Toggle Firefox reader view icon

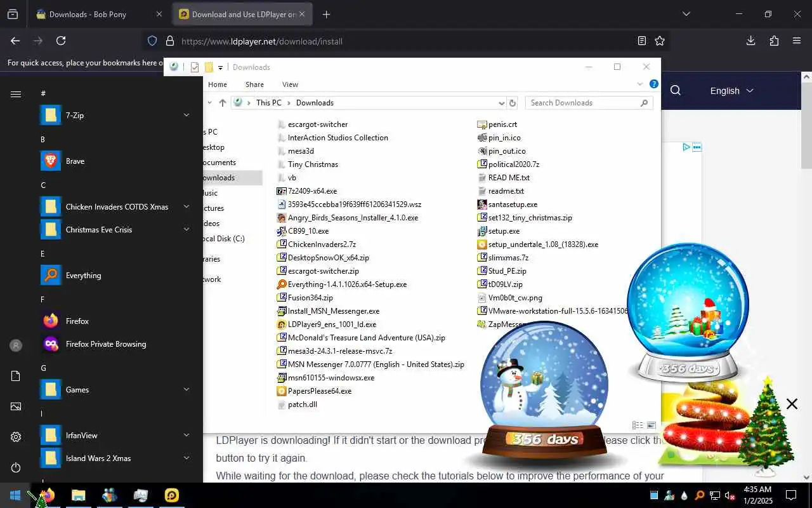pyautogui.click(x=642, y=41)
